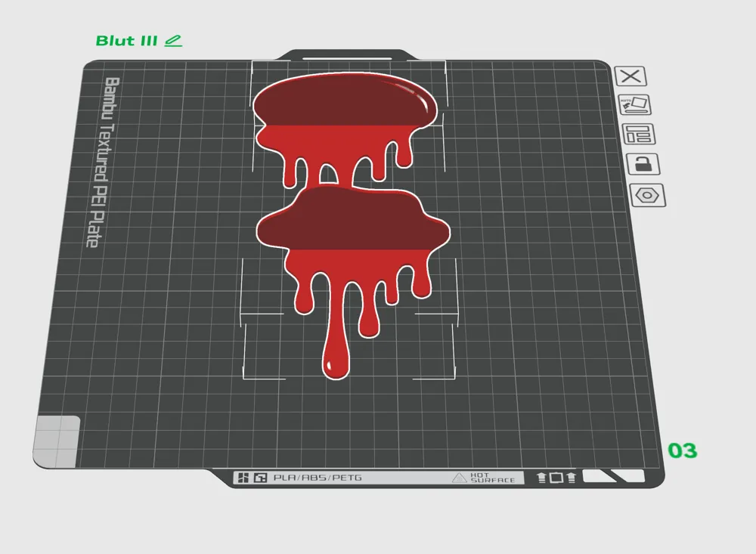Click the grey exclusion square in plate corner
The image size is (756, 554).
click(x=57, y=441)
